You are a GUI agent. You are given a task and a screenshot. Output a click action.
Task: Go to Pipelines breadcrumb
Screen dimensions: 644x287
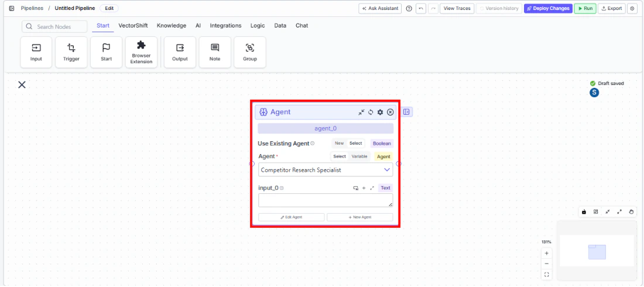(32, 8)
